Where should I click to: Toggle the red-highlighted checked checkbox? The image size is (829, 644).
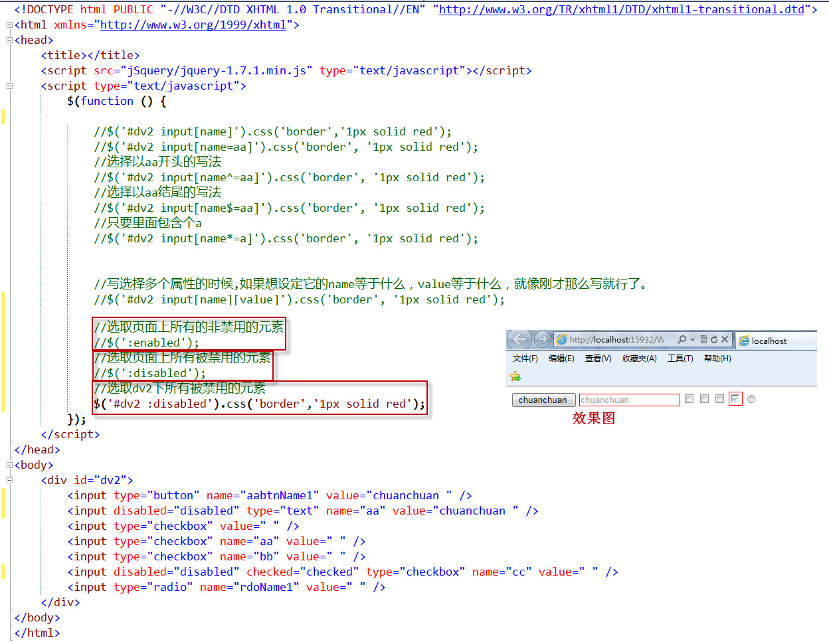pos(735,399)
